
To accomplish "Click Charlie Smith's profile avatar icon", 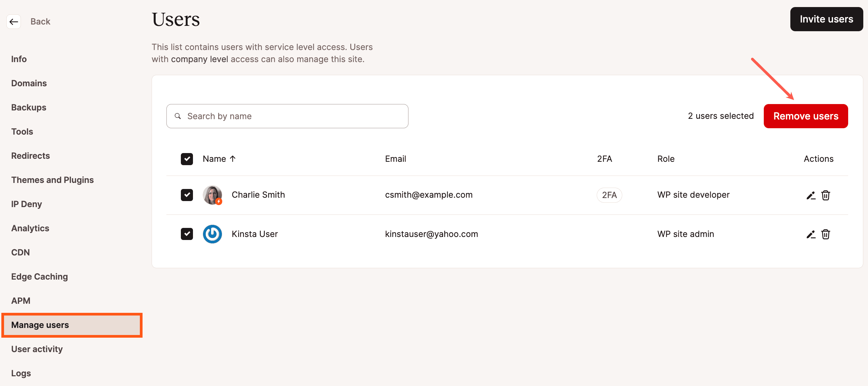I will click(x=212, y=194).
